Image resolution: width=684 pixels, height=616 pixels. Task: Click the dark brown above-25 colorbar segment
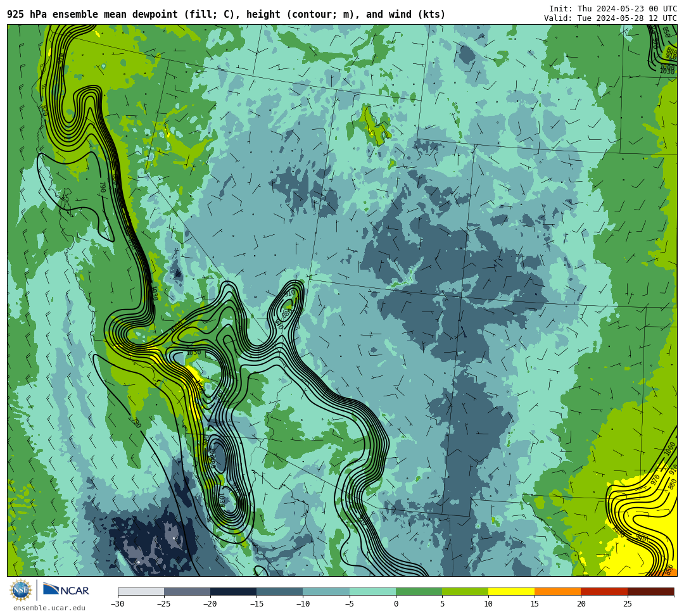(x=651, y=591)
